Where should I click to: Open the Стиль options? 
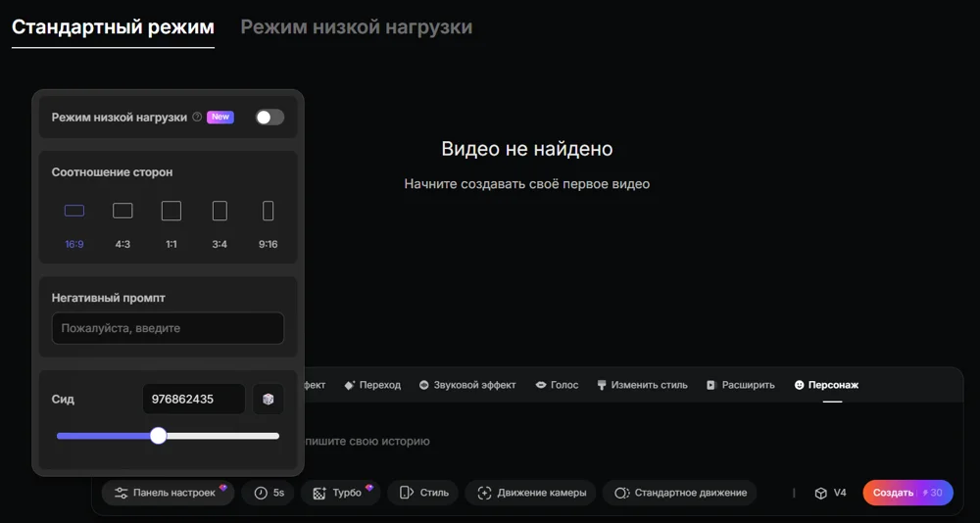[422, 493]
